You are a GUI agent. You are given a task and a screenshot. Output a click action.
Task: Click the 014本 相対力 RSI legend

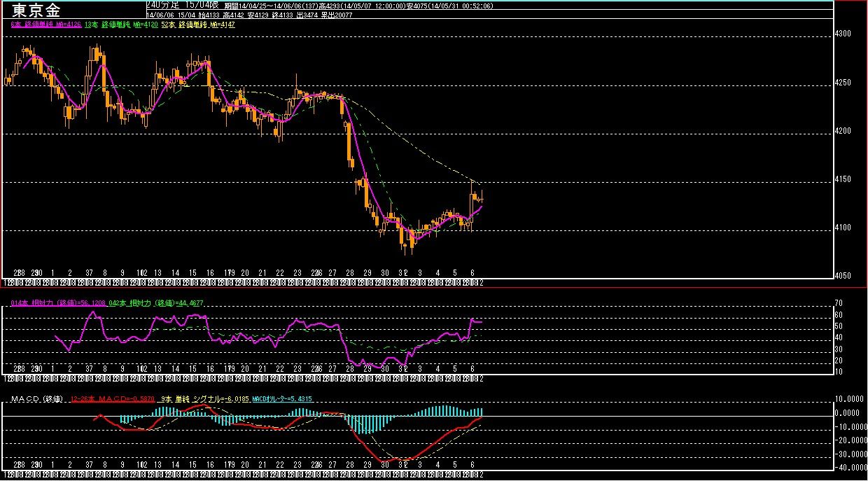pos(58,302)
